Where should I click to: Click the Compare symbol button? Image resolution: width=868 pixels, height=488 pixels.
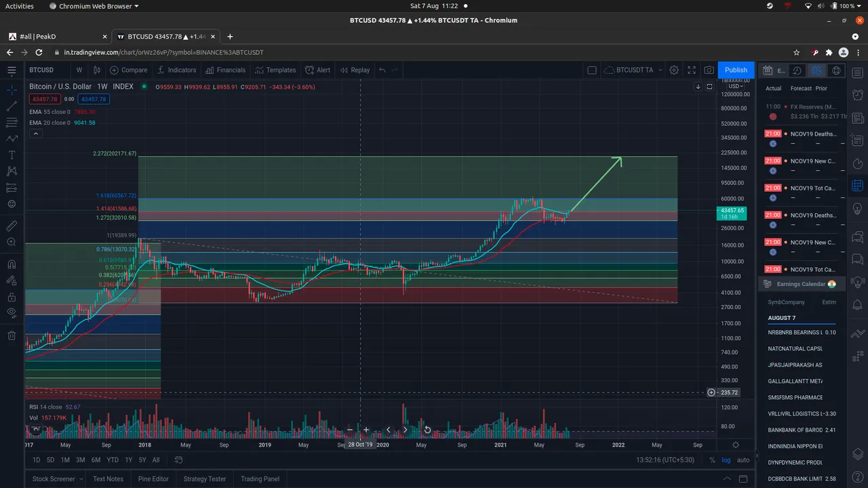pos(129,70)
